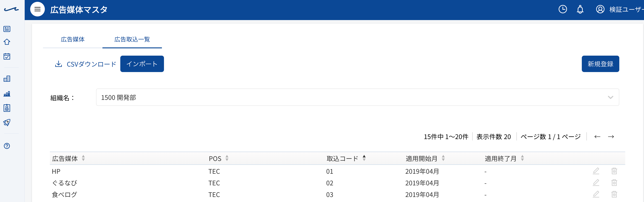Select the 広告取込一覧 tab

tap(132, 39)
